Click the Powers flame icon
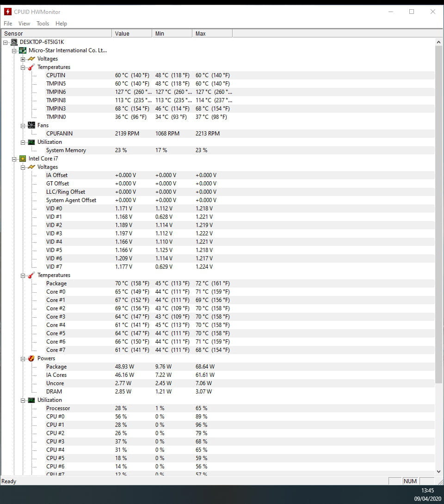The height and width of the screenshot is (504, 444). [31, 358]
